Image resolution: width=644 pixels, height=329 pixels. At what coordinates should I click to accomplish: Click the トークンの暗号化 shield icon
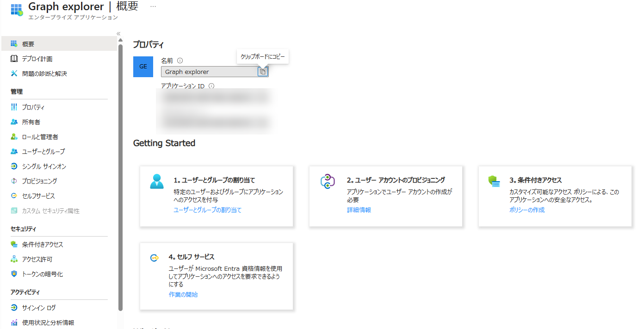pyautogui.click(x=14, y=274)
